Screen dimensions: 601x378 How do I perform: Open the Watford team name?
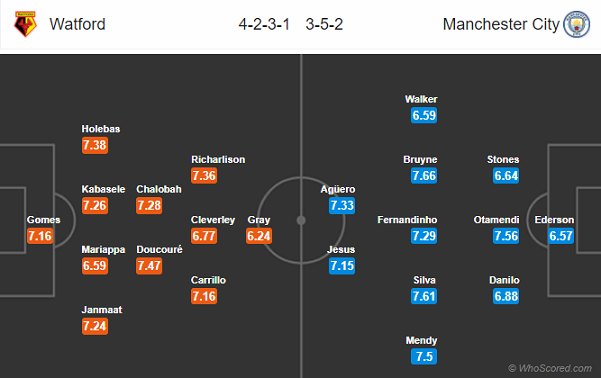pyautogui.click(x=77, y=24)
